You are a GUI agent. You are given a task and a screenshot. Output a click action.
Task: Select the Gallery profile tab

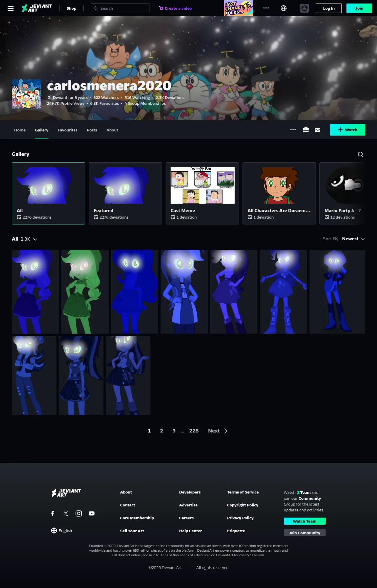(x=42, y=130)
